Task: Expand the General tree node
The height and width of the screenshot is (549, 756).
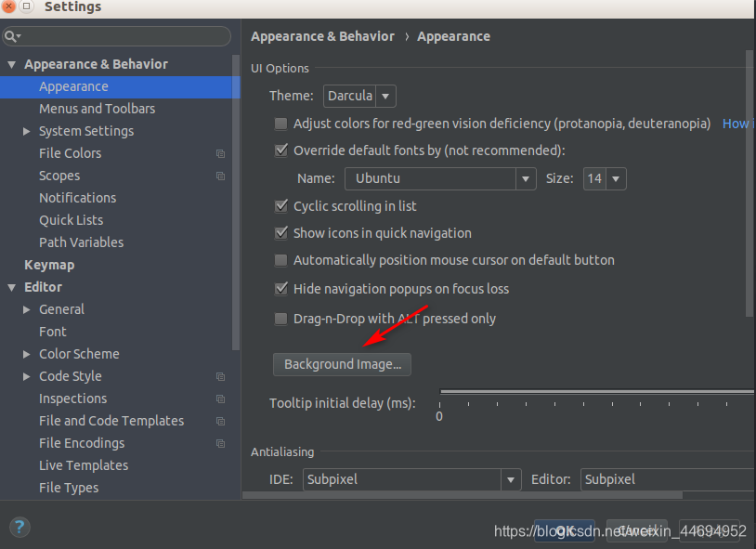Action: 27,309
